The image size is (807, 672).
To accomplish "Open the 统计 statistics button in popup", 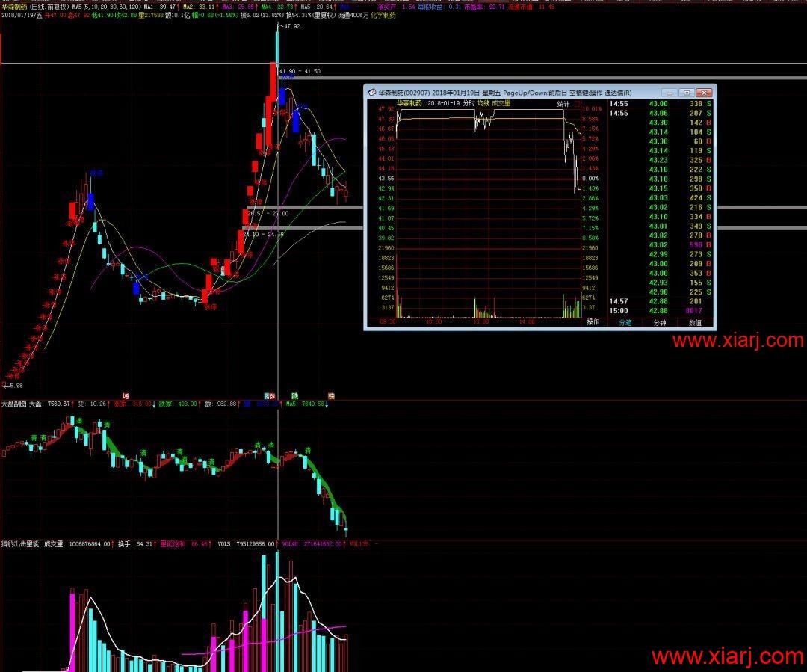I will click(563, 103).
